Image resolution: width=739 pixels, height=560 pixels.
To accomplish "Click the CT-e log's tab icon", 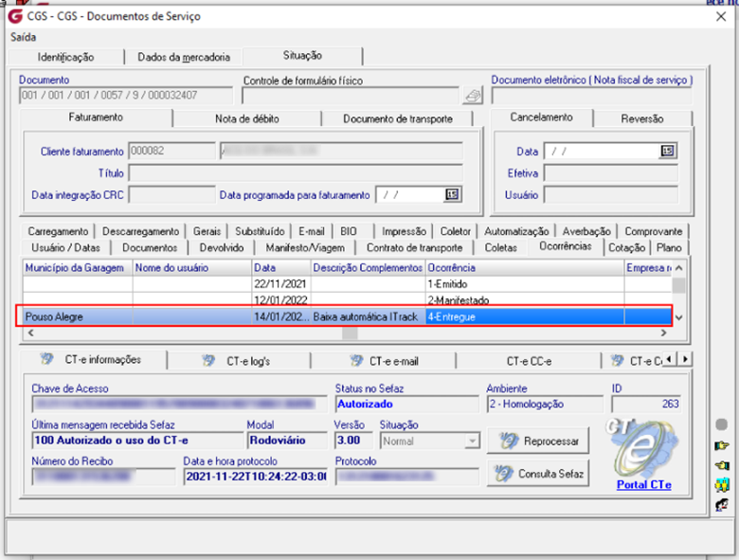I will click(207, 361).
